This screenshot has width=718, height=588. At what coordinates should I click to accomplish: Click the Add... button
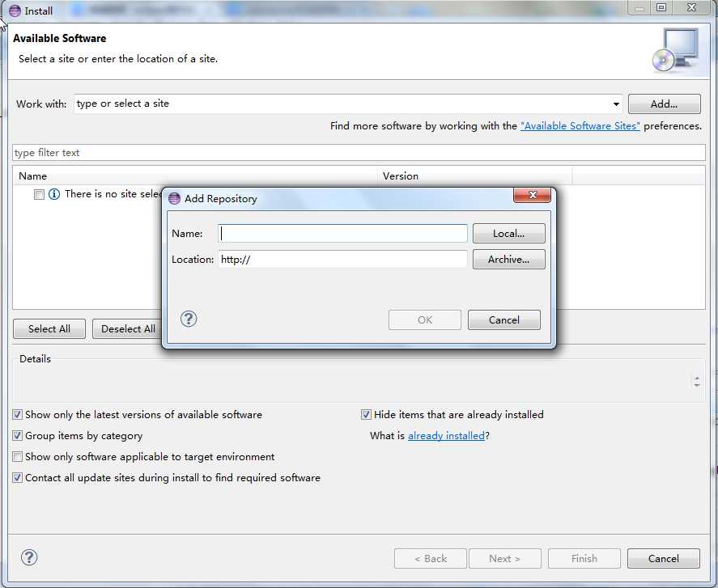[x=664, y=104]
